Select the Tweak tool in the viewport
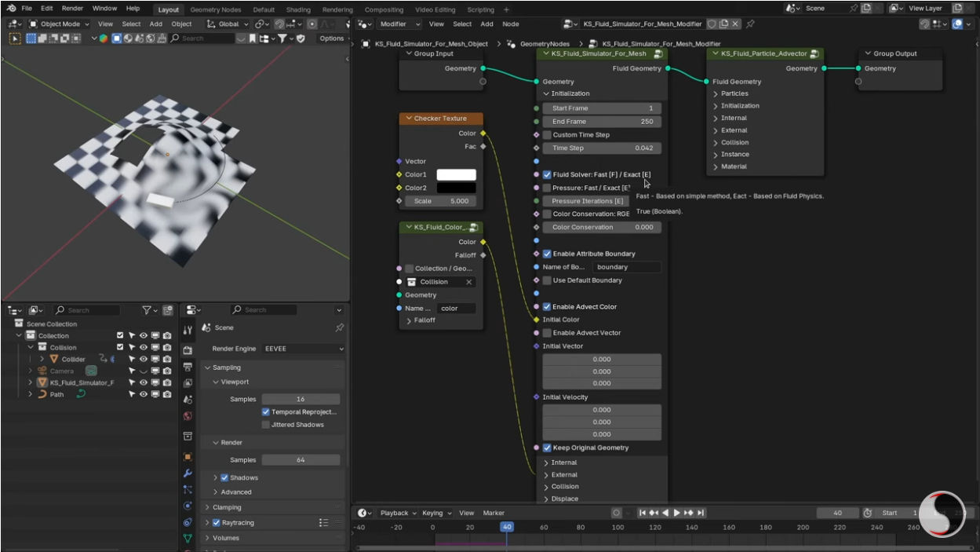Screen dimensions: 980x552 (x=16, y=38)
